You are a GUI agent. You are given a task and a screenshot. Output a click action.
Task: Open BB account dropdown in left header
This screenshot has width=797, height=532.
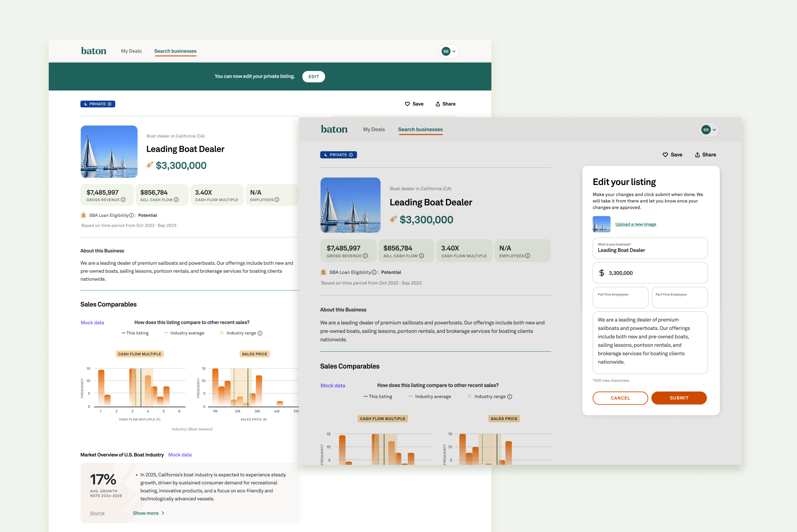coord(449,51)
